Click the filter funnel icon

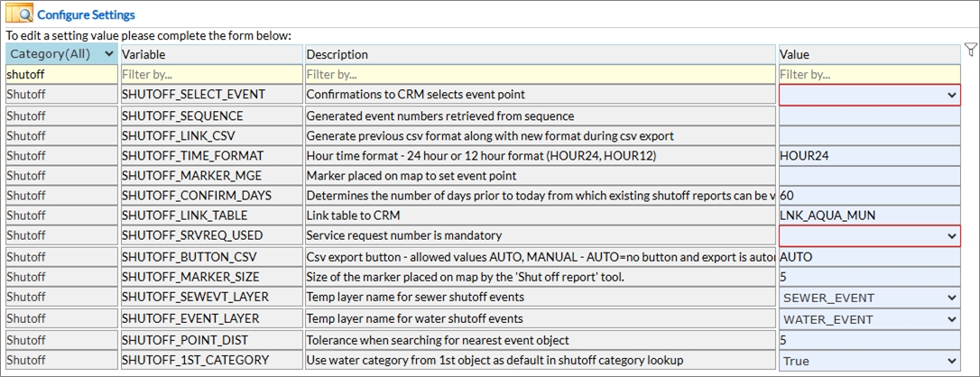(970, 51)
